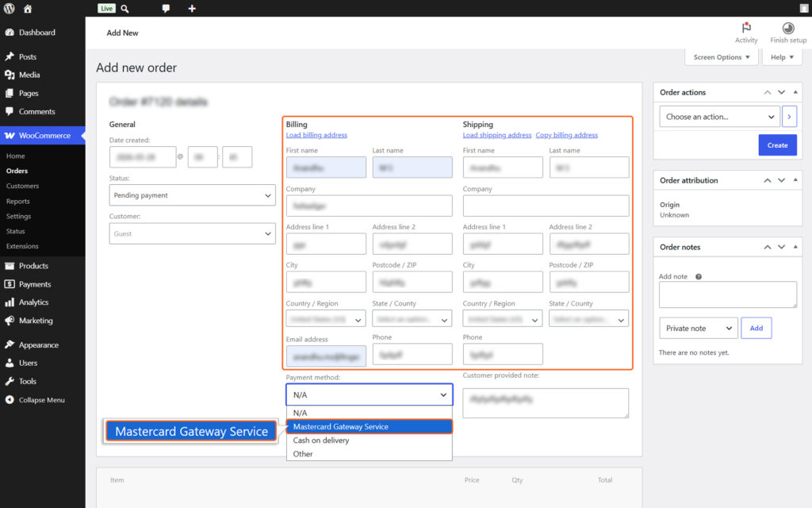Image resolution: width=812 pixels, height=508 pixels.
Task: Click Add note help question icon
Action: tap(699, 277)
